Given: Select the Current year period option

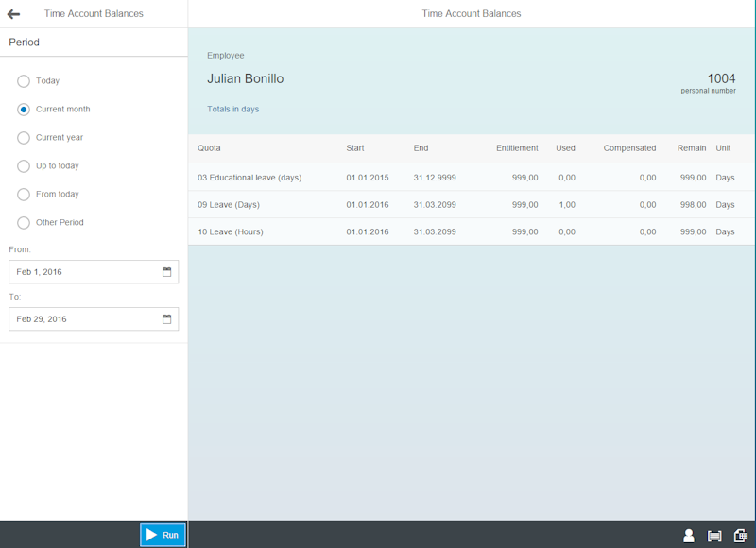Looking at the screenshot, I should [x=24, y=137].
